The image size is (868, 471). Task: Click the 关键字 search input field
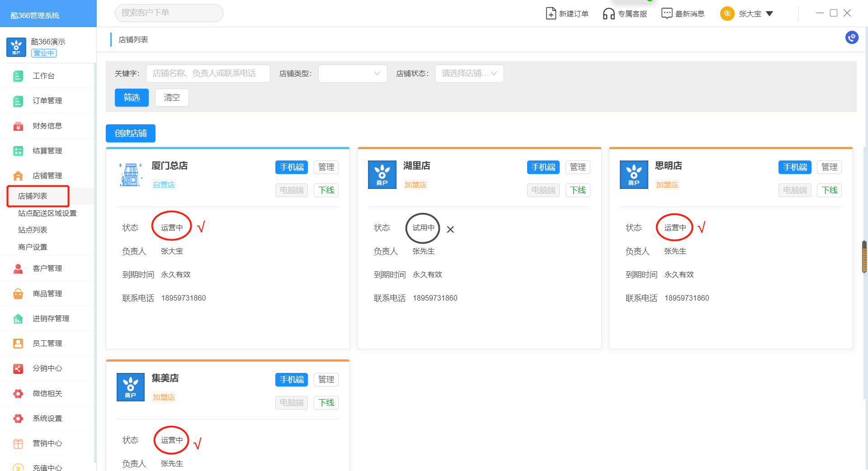click(x=208, y=74)
